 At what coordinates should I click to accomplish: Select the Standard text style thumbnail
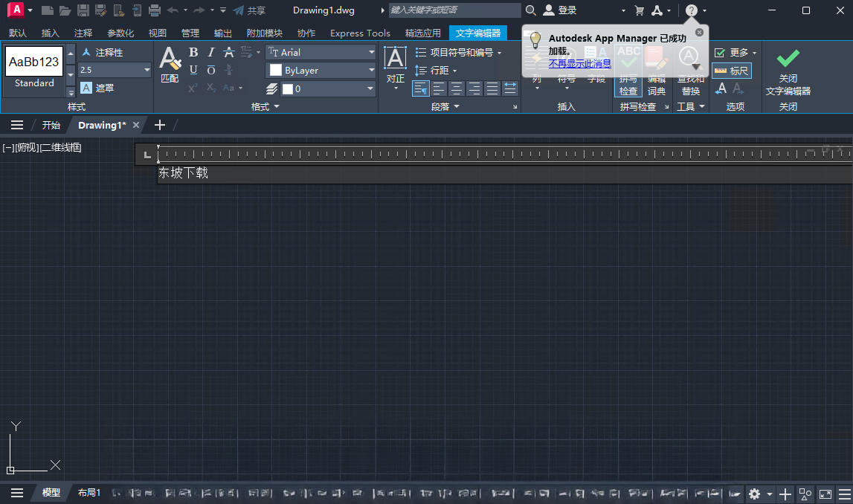click(34, 69)
